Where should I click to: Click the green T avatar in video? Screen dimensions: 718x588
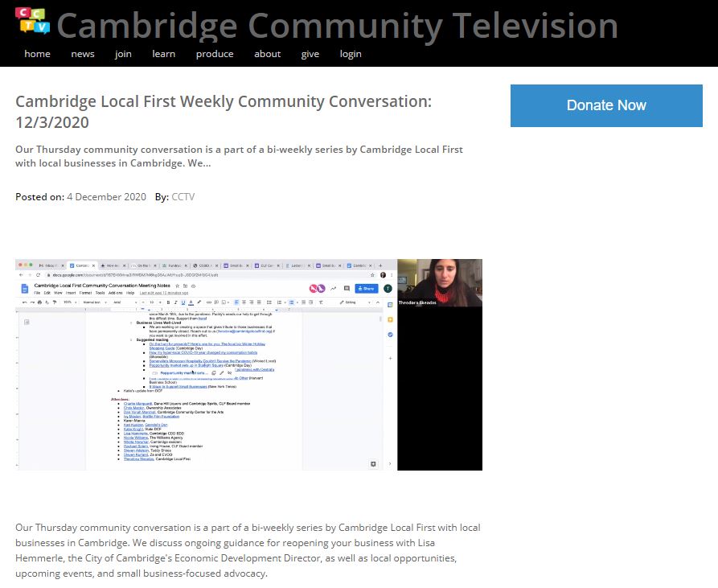[388, 289]
